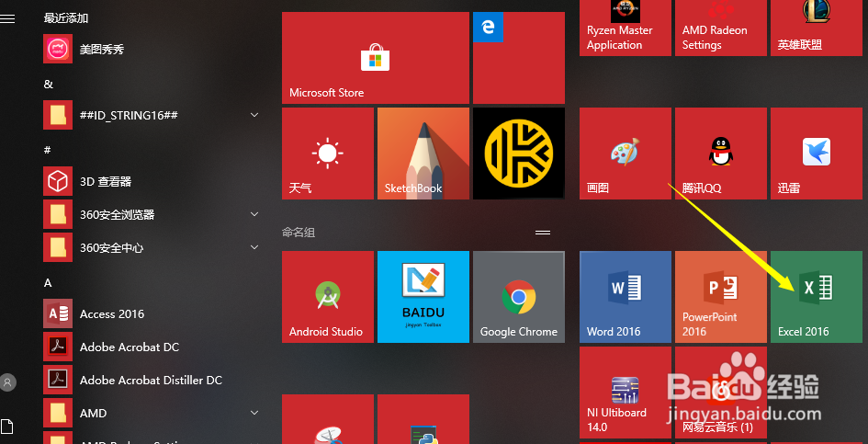
Task: Open the PowerPoint 2016 tile
Action: click(721, 297)
